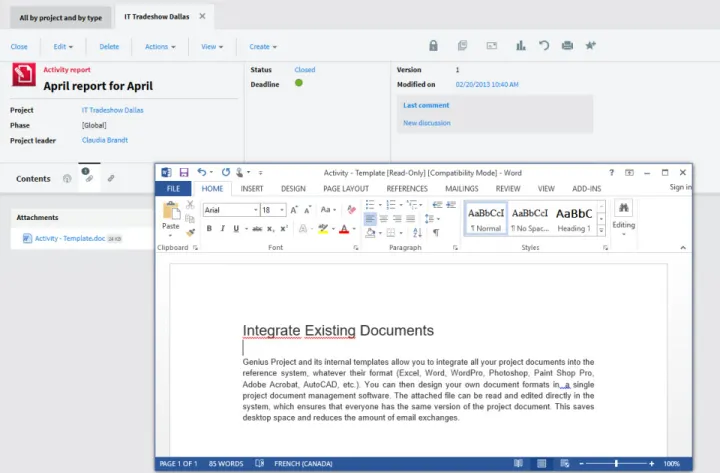The height and width of the screenshot is (473, 720).
Task: Switch to the INSERT ribbon tab
Action: click(x=252, y=188)
